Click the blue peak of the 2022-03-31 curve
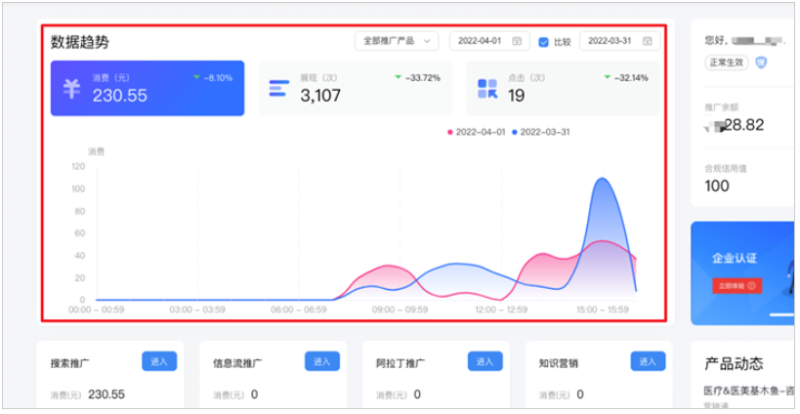This screenshot has height=414, width=800. point(603,179)
